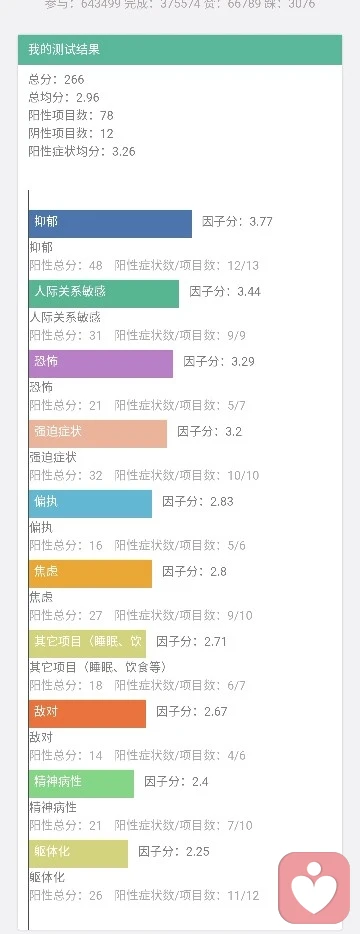The height and width of the screenshot is (934, 360).
Task: Select the blue 抑郁 bar
Action: [x=110, y=223]
